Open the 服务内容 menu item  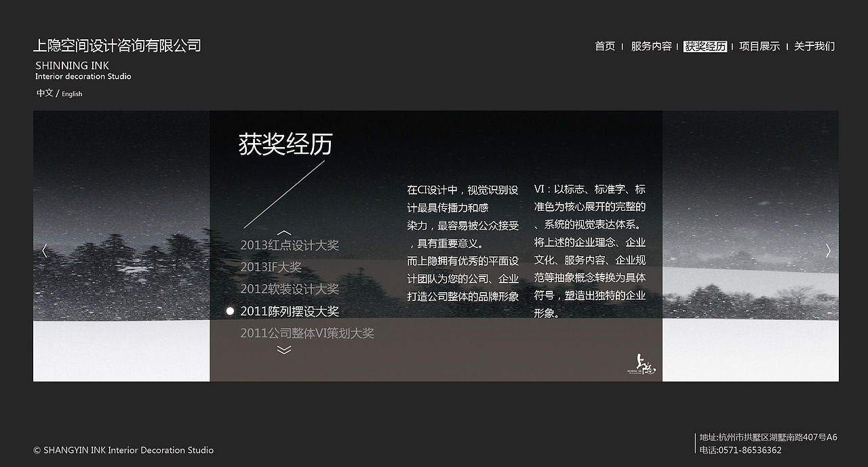click(x=651, y=46)
